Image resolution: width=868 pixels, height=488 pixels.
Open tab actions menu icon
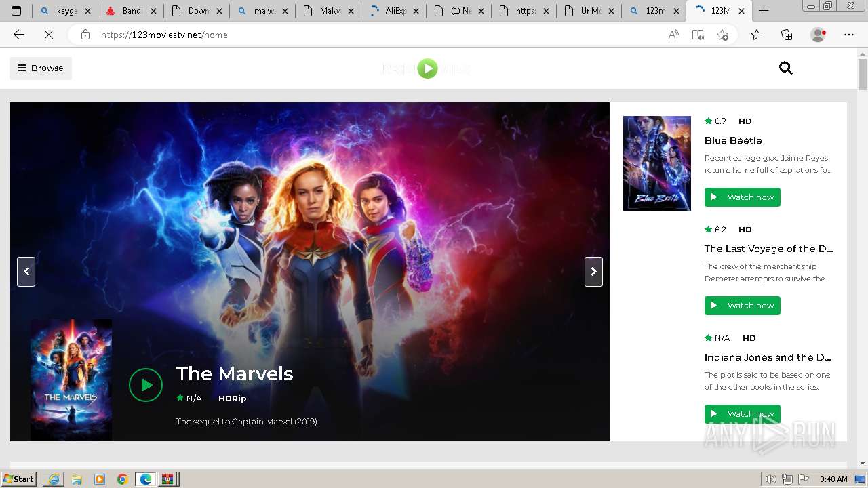16,11
